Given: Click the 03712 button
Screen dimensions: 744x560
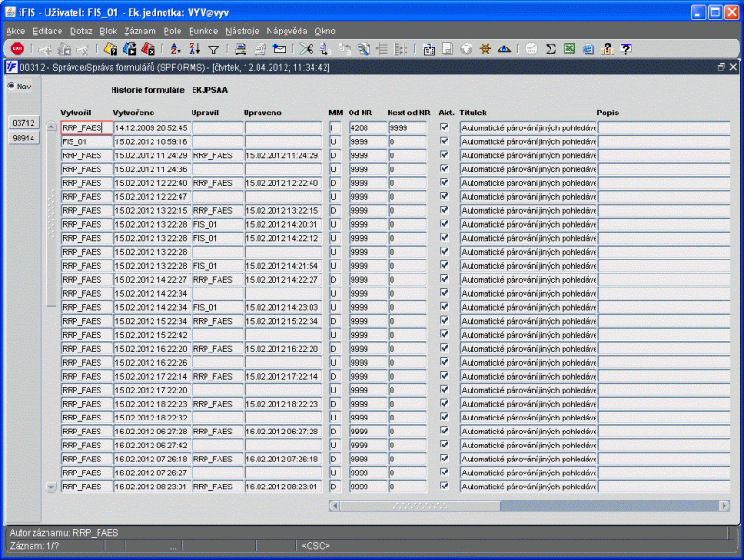Looking at the screenshot, I should [24, 123].
